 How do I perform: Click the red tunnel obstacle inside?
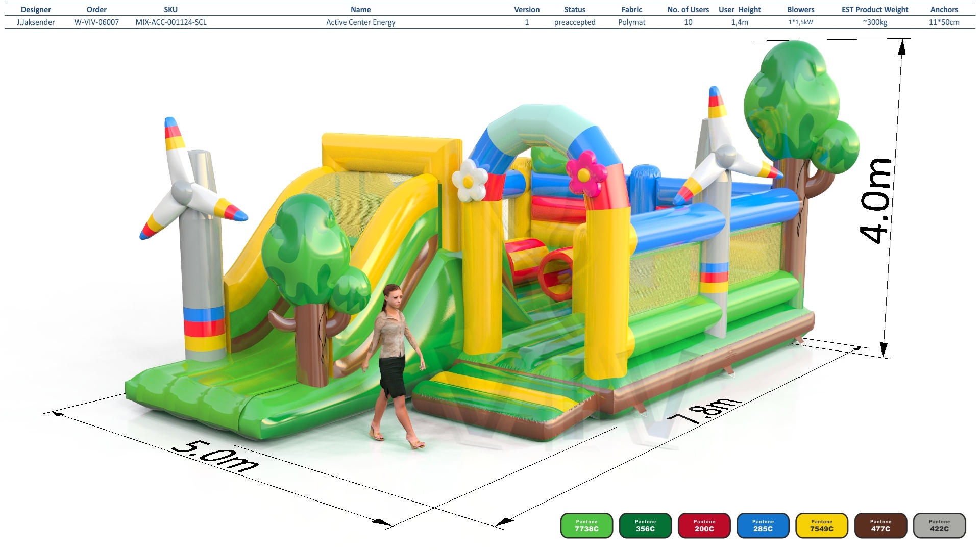(540, 268)
